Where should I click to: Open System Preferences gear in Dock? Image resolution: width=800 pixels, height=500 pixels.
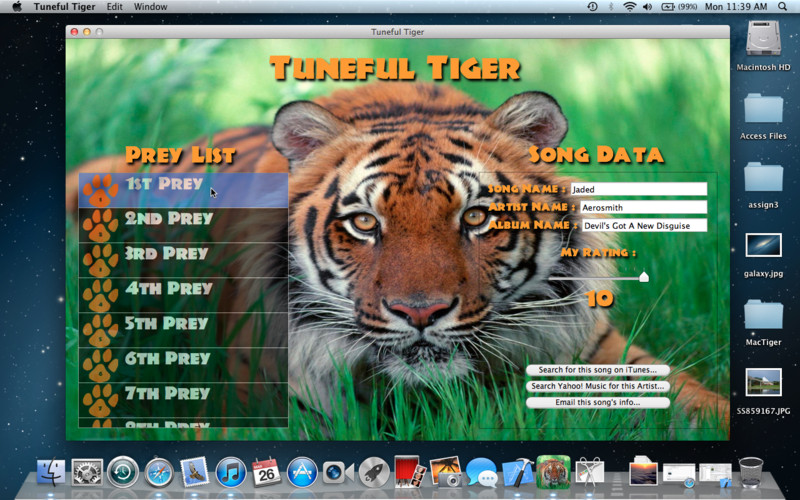(87, 472)
